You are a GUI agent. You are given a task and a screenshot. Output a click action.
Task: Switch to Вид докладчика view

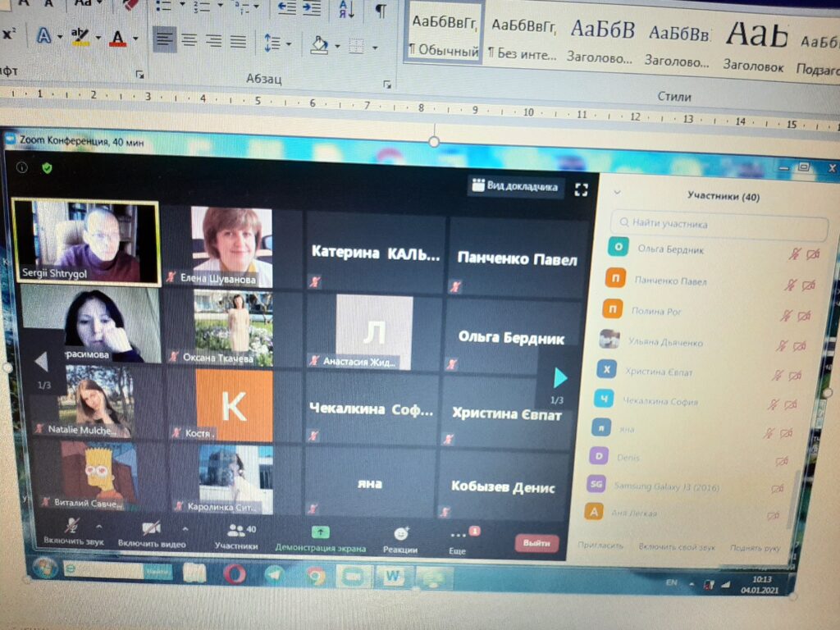[x=515, y=186]
